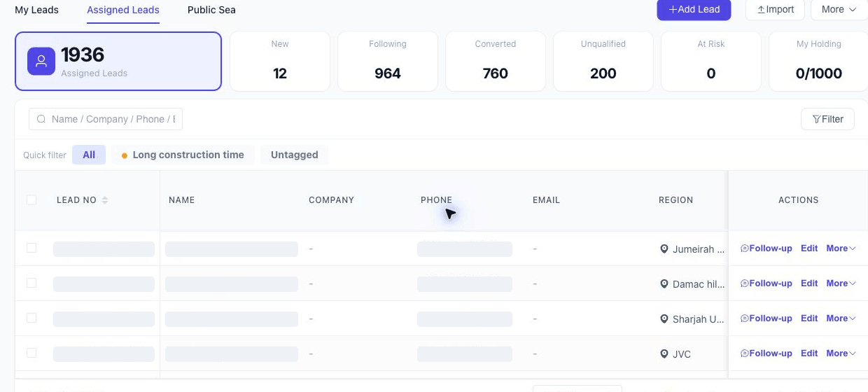Screen dimensions: 868x392
Task: Expand More actions for the Damac hil... row
Action: [841, 283]
